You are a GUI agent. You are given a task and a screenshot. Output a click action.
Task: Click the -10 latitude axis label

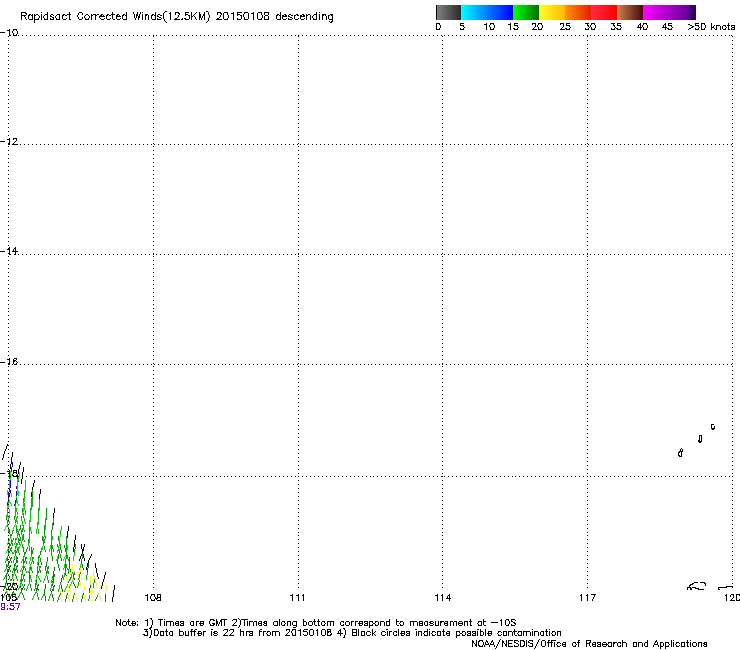[9, 33]
